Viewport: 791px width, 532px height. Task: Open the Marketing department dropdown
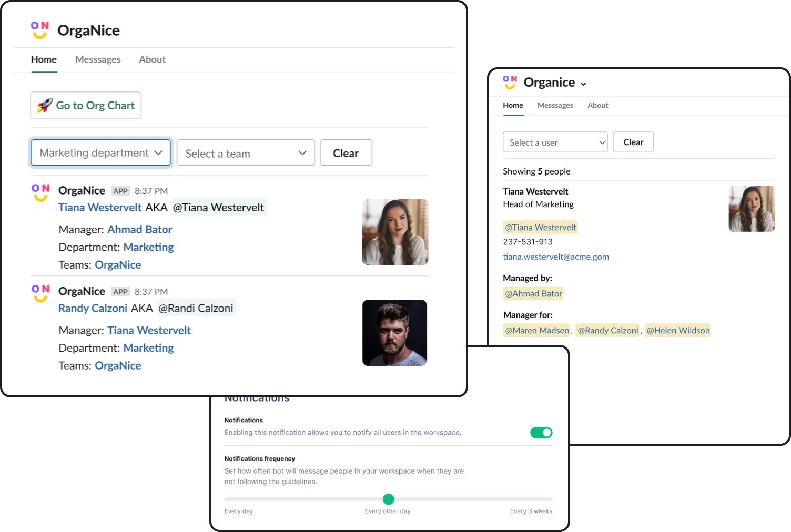pos(100,152)
